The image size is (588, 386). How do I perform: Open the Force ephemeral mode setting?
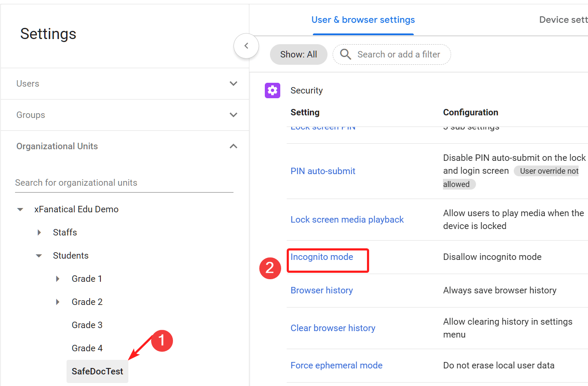tap(336, 365)
